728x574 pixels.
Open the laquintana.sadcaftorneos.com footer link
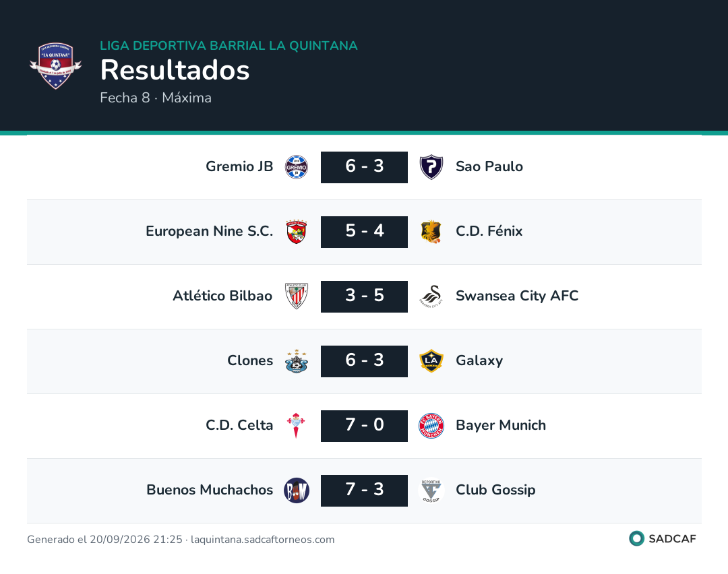(x=262, y=539)
